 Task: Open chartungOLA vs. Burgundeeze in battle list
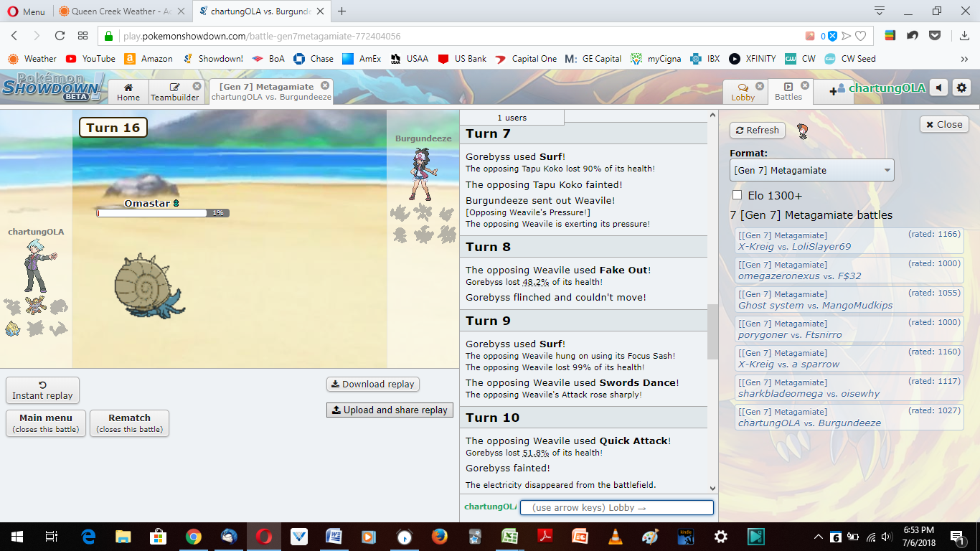click(849, 418)
